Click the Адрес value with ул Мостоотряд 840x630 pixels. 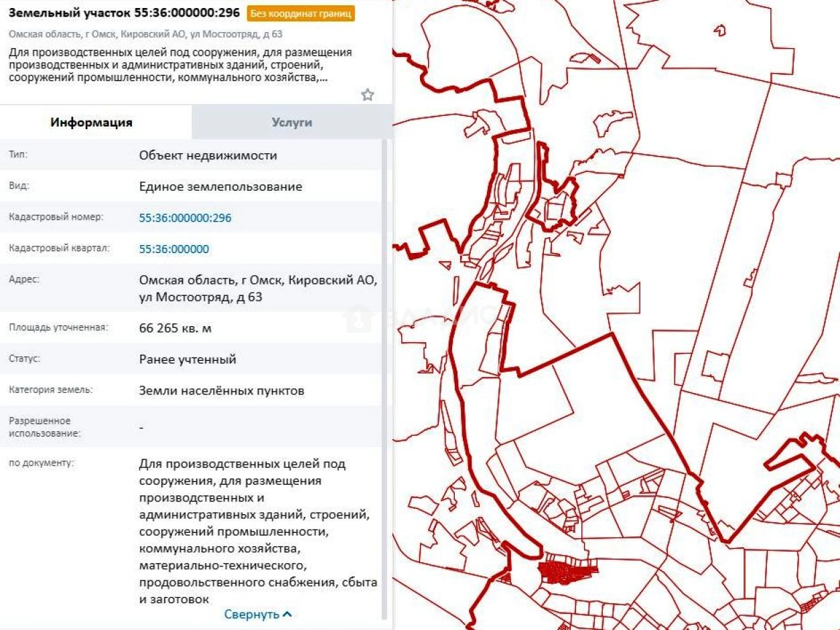pyautogui.click(x=258, y=289)
